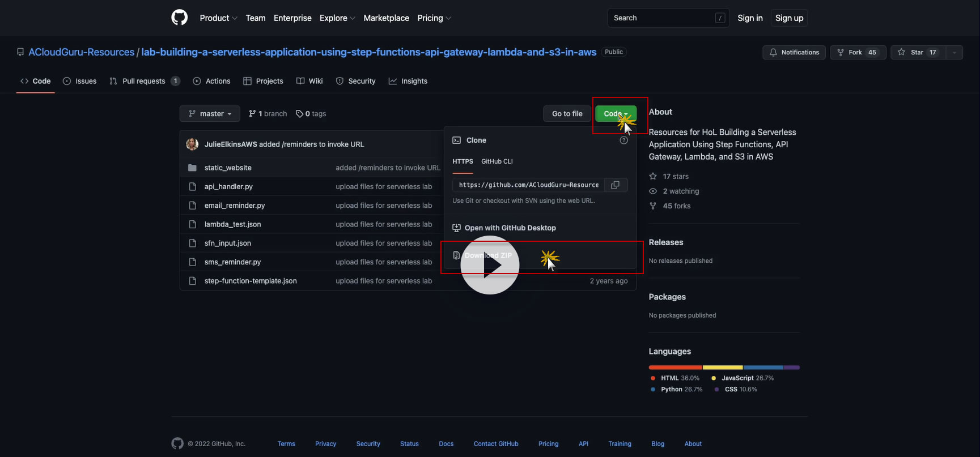Screen dimensions: 980x457
Task: Click JulieElkinsAWS avatar image
Action: point(192,144)
